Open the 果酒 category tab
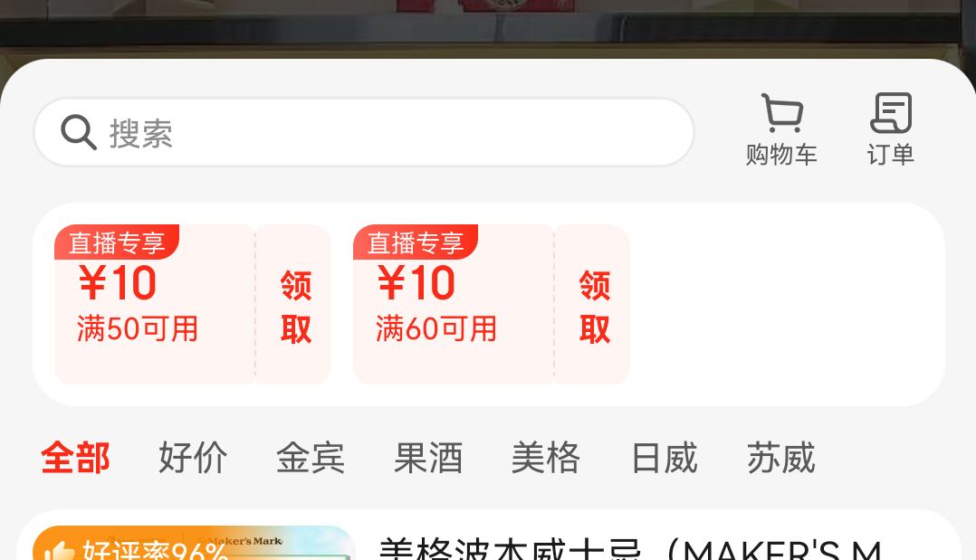Viewport: 976px width, 560px height. coord(428,458)
